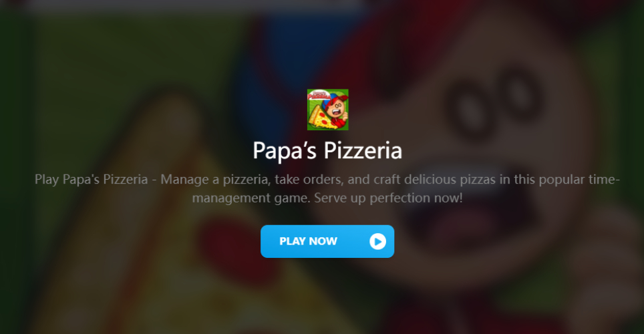Click the white play arrow circle icon

377,242
